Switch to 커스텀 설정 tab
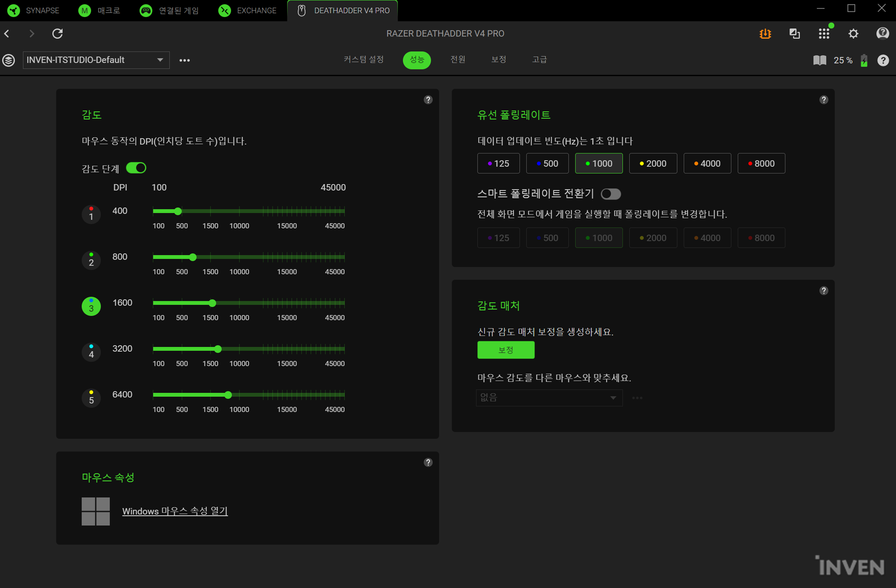 point(363,60)
